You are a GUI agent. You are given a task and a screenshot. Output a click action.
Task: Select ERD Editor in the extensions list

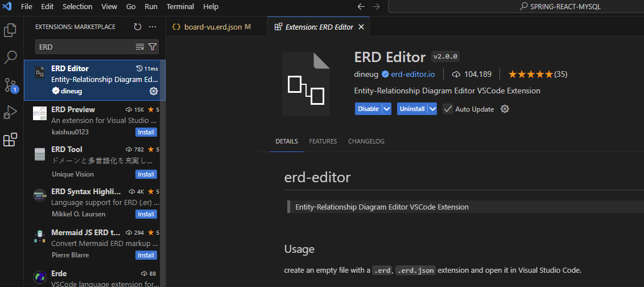(x=95, y=80)
